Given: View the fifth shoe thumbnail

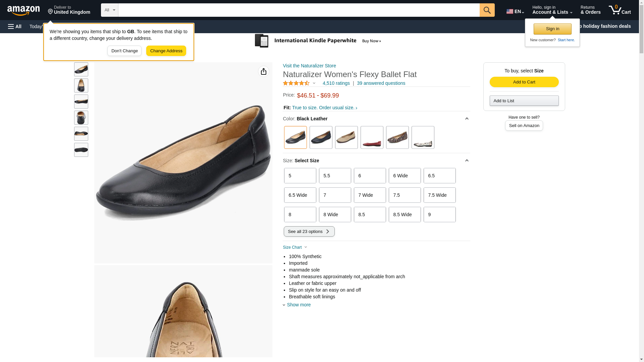Looking at the screenshot, I should (81, 134).
